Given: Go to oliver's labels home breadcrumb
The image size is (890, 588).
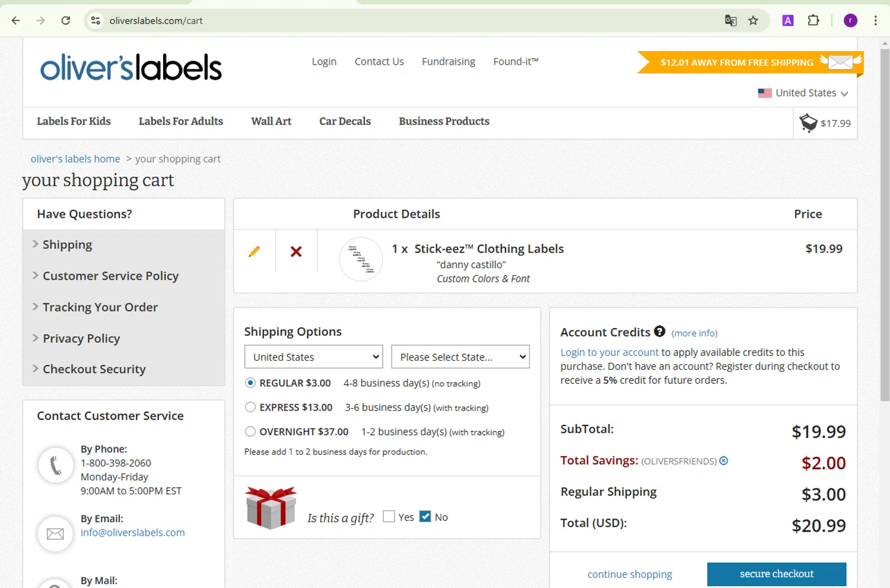Looking at the screenshot, I should click(x=75, y=159).
